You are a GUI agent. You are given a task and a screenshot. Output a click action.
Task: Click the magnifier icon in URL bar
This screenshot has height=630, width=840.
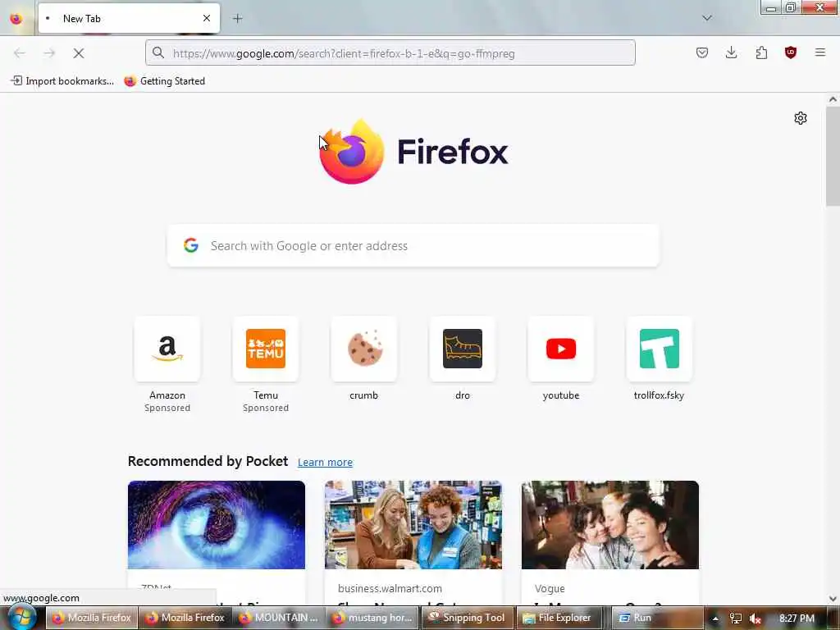158,53
